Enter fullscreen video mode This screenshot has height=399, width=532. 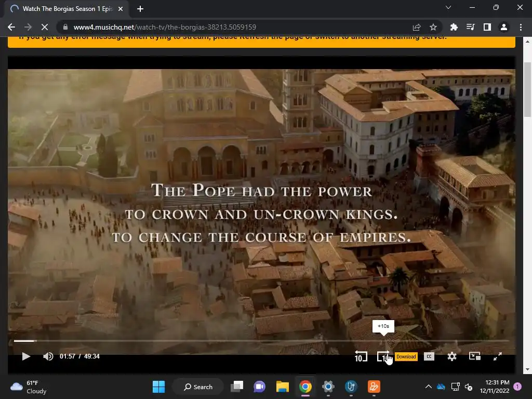point(497,356)
